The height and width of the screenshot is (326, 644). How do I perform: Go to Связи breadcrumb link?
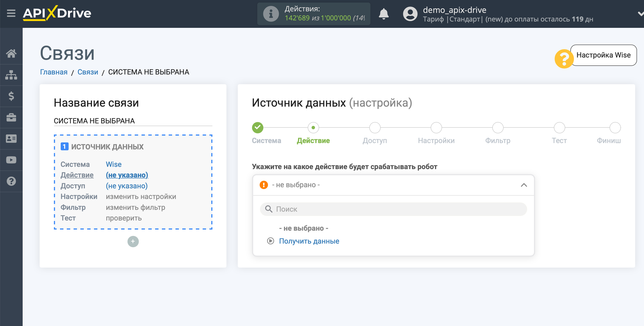[x=88, y=72]
